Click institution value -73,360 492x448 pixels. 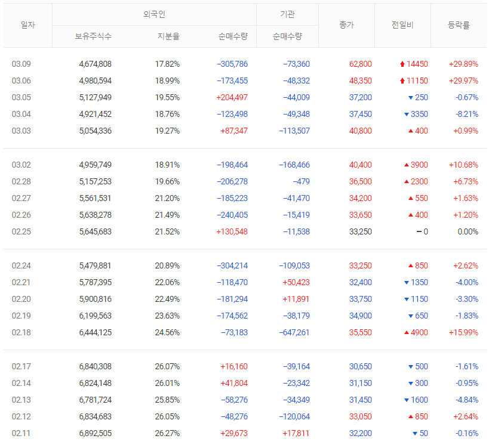[x=296, y=64]
